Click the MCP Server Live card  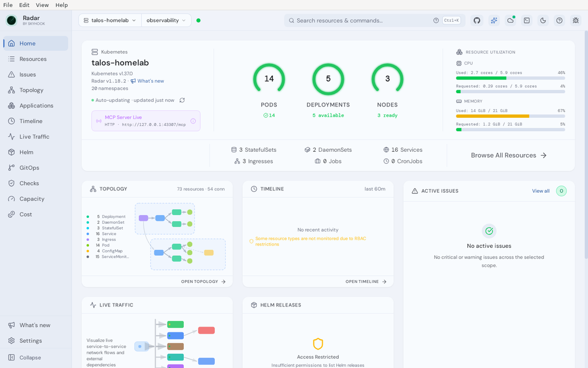(146, 121)
